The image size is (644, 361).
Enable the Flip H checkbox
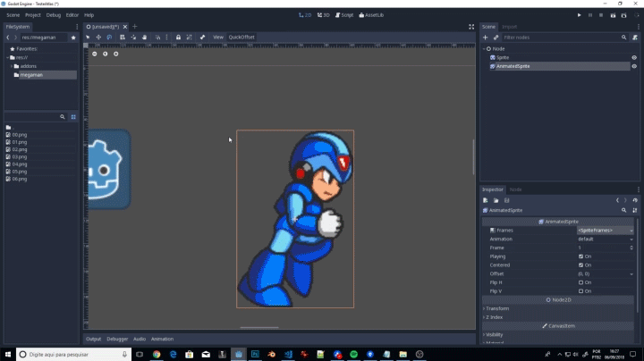(x=580, y=282)
